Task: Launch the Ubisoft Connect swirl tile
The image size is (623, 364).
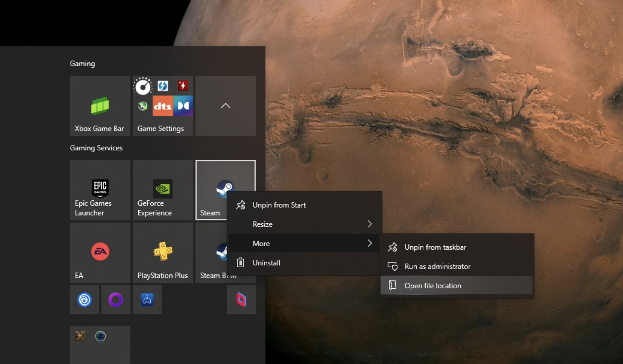Action: pos(84,300)
